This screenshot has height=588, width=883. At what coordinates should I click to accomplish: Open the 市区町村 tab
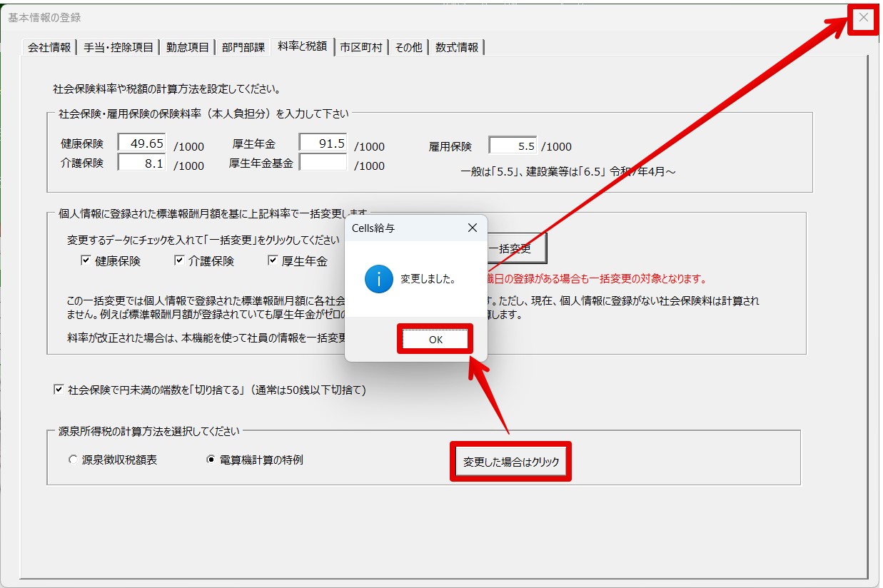(361, 48)
